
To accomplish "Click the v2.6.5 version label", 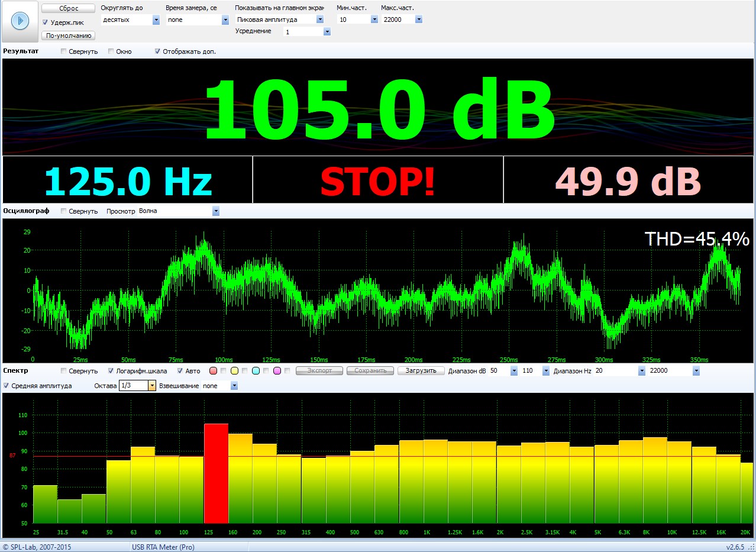I will pyautogui.click(x=736, y=547).
